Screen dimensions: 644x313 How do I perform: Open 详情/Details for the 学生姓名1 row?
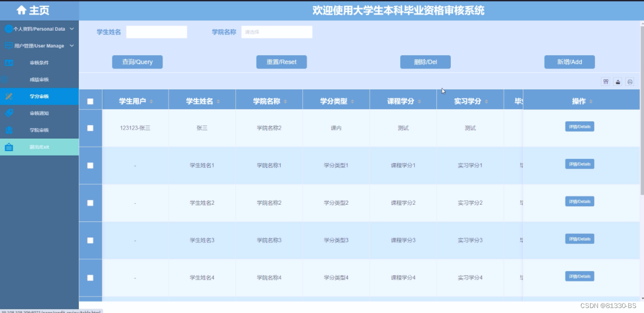(579, 164)
